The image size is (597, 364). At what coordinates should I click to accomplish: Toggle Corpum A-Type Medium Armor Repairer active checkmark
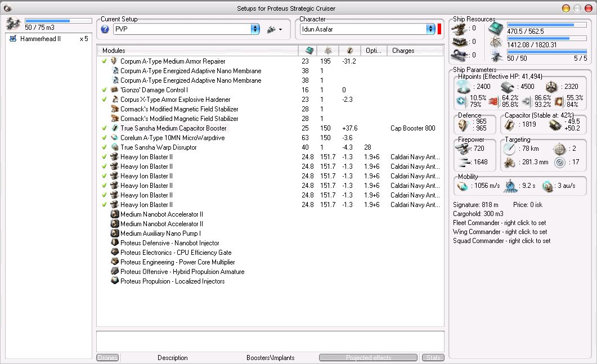click(104, 61)
